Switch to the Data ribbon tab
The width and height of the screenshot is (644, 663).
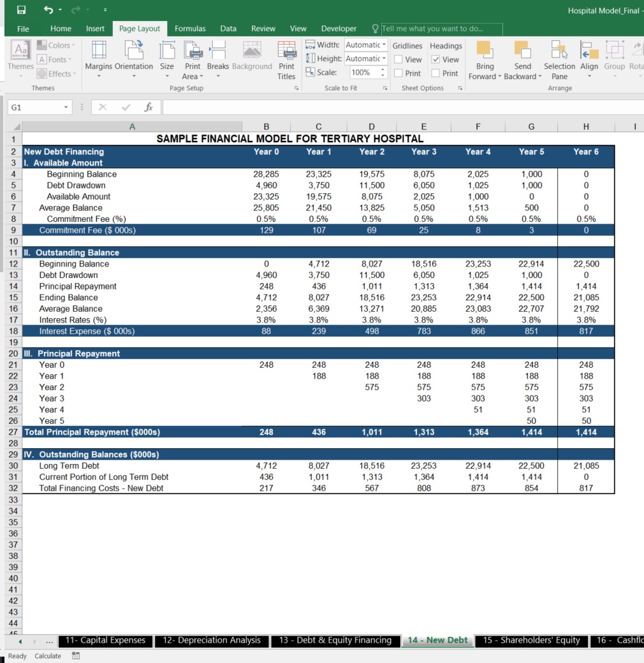228,29
